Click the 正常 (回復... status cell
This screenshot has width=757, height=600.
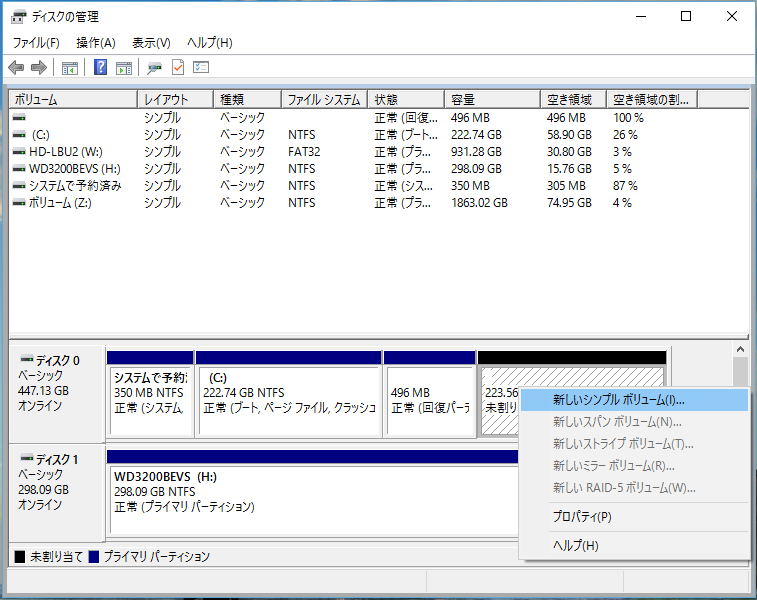tap(406, 117)
